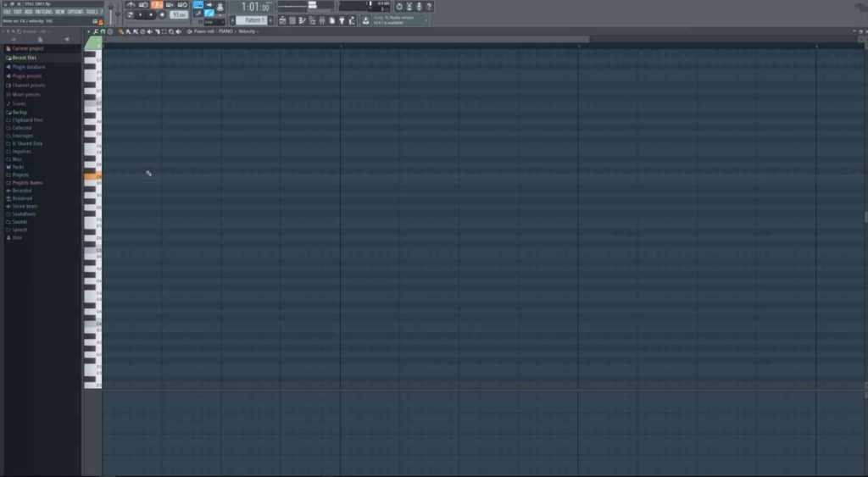868x477 pixels.
Task: Click the play button in transport
Action: coord(140,15)
